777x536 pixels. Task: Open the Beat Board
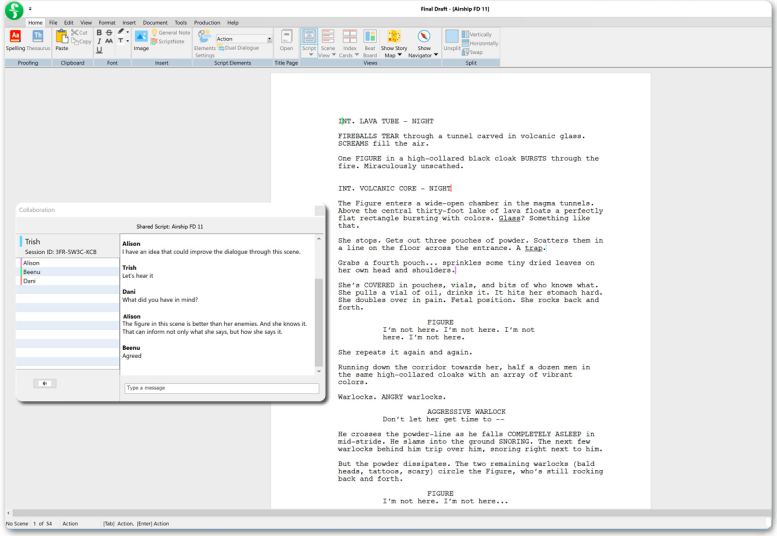370,42
